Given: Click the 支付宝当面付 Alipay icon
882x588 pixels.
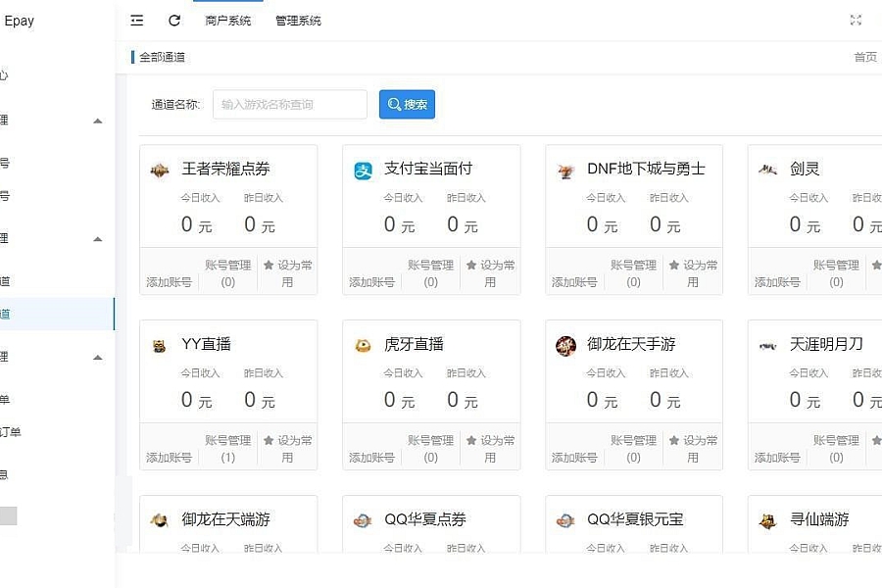Looking at the screenshot, I should 363,170.
